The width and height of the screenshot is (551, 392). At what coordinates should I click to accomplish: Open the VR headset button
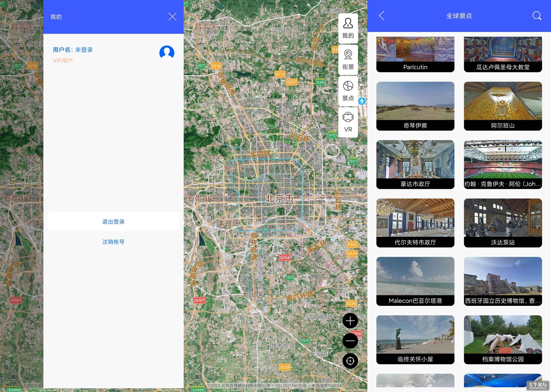(348, 122)
